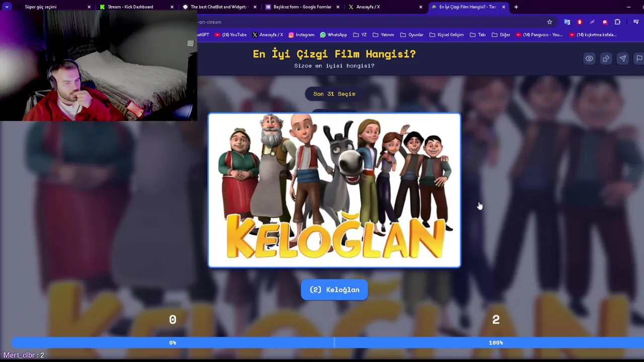Image resolution: width=644 pixels, height=362 pixels.
Task: Click the paper plane send icon
Action: (623, 58)
